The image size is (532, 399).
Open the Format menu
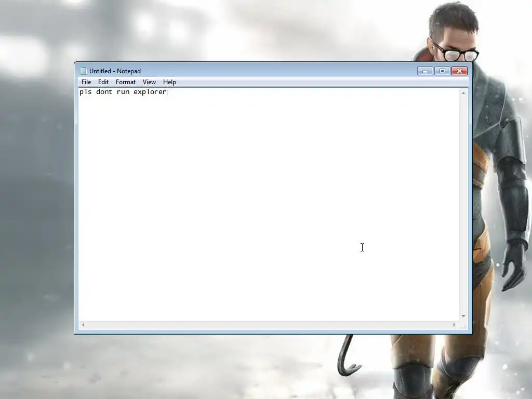click(126, 82)
